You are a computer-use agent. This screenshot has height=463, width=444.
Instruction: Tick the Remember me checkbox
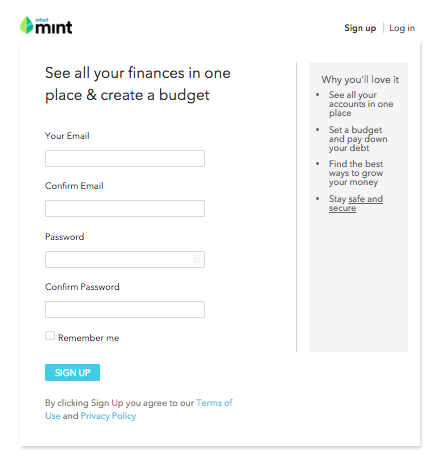50,336
